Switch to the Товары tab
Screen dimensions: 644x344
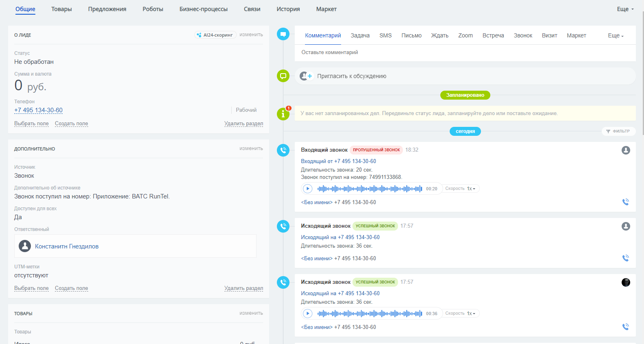click(x=61, y=9)
